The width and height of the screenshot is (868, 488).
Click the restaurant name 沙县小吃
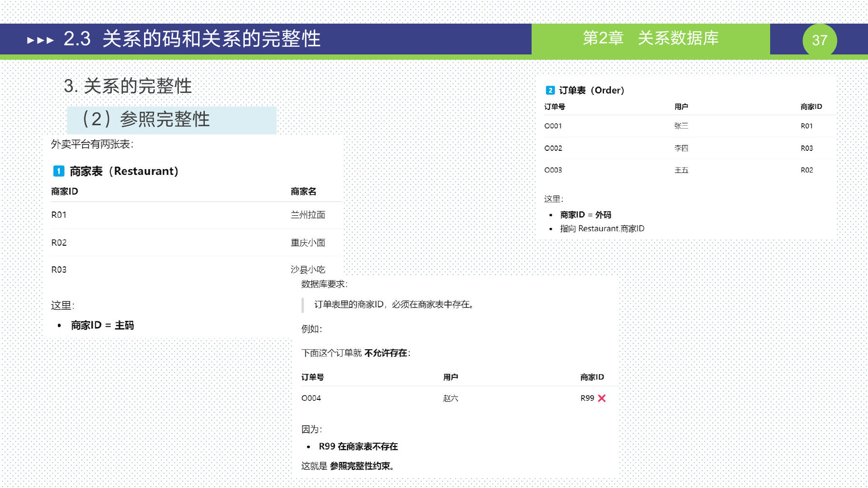(x=308, y=269)
